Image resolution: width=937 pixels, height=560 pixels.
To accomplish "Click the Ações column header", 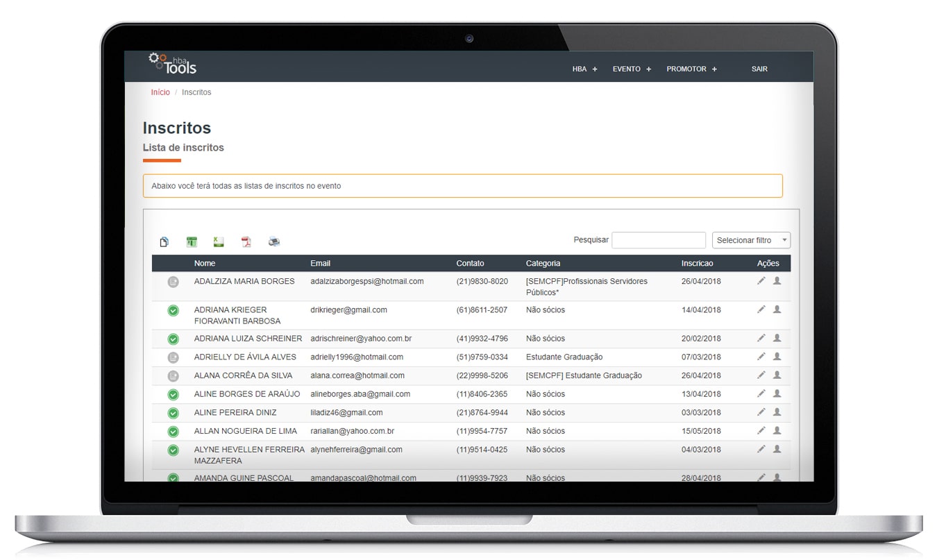I will pyautogui.click(x=768, y=263).
